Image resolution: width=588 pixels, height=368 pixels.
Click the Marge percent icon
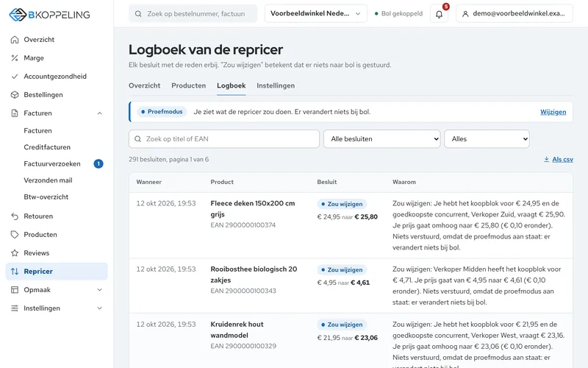tap(15, 58)
